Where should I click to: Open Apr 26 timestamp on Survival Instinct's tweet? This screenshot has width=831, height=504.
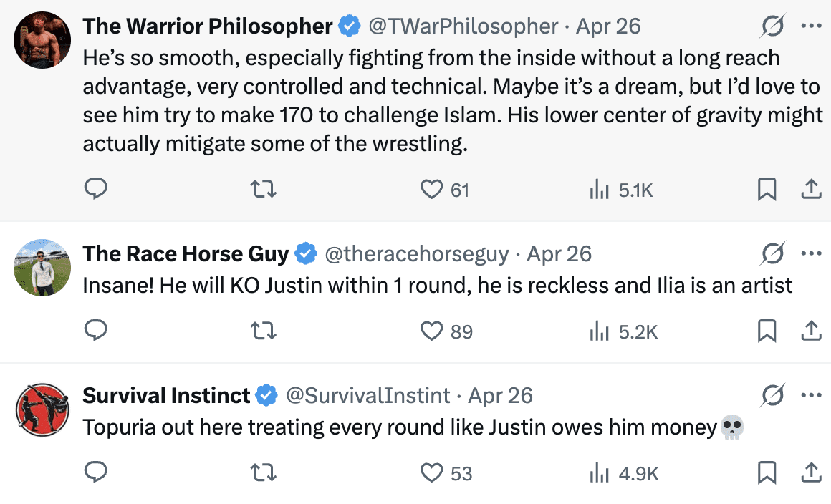(x=500, y=395)
